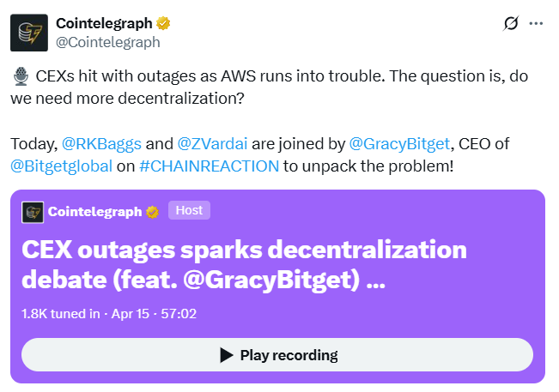
Task: Open the @RKBaggs mention link
Action: click(95, 142)
